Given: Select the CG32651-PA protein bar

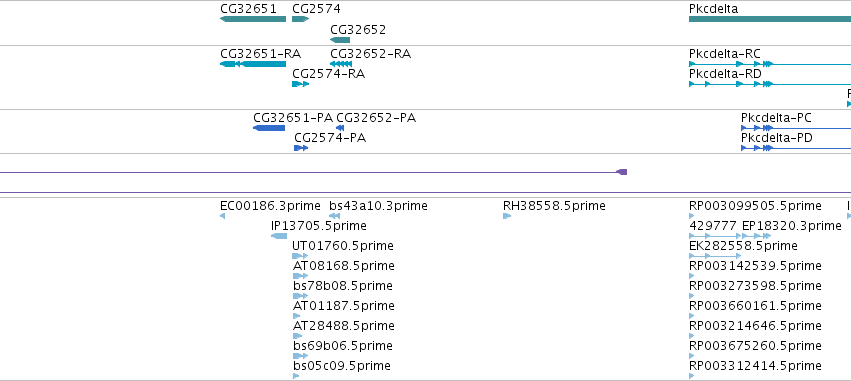Looking at the screenshot, I should (269, 128).
